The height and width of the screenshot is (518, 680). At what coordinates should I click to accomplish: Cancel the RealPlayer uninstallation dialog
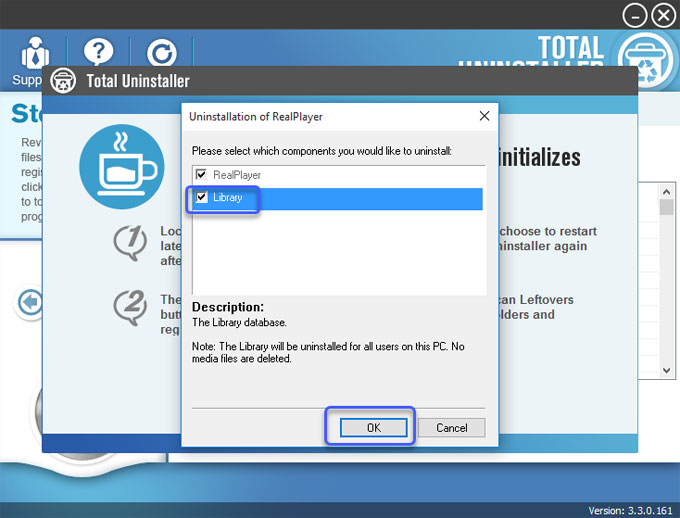pyautogui.click(x=451, y=428)
